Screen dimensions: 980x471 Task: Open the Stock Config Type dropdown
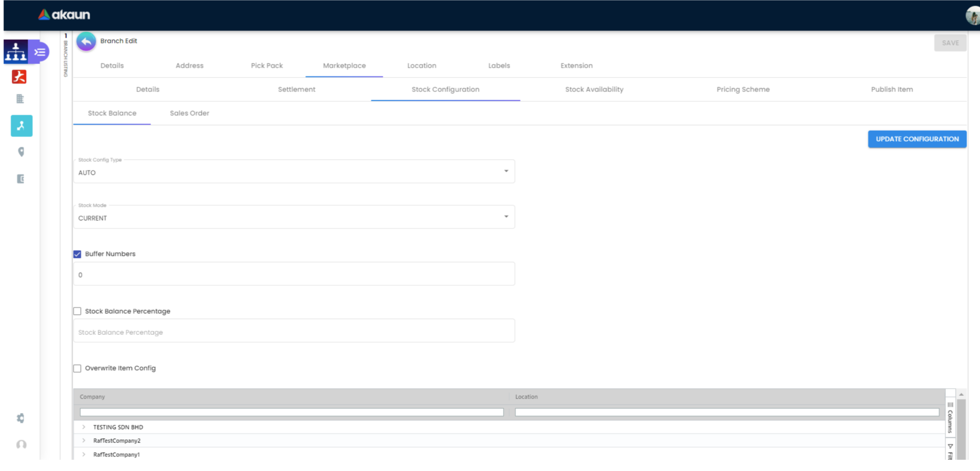294,171
